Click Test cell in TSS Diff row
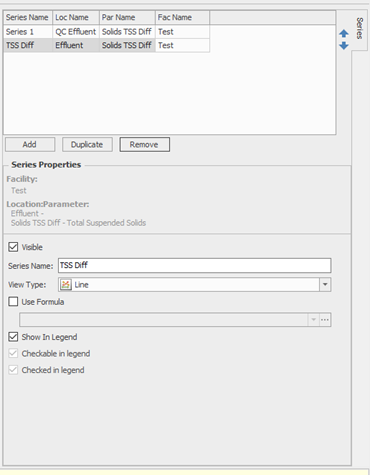Screen dimensions: 370x475 click(x=182, y=45)
